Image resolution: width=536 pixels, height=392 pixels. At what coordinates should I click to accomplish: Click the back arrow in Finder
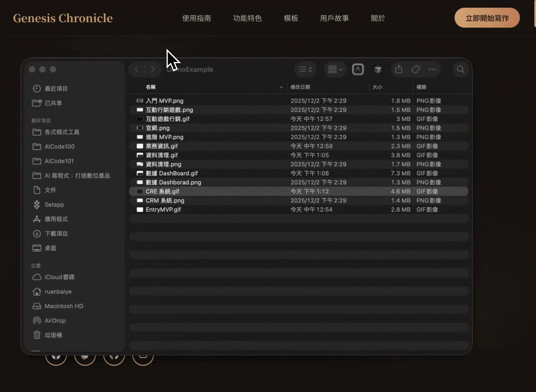[137, 69]
